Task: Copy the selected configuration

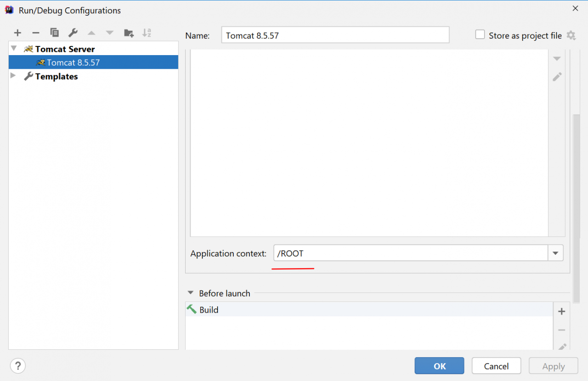Action: (x=54, y=33)
